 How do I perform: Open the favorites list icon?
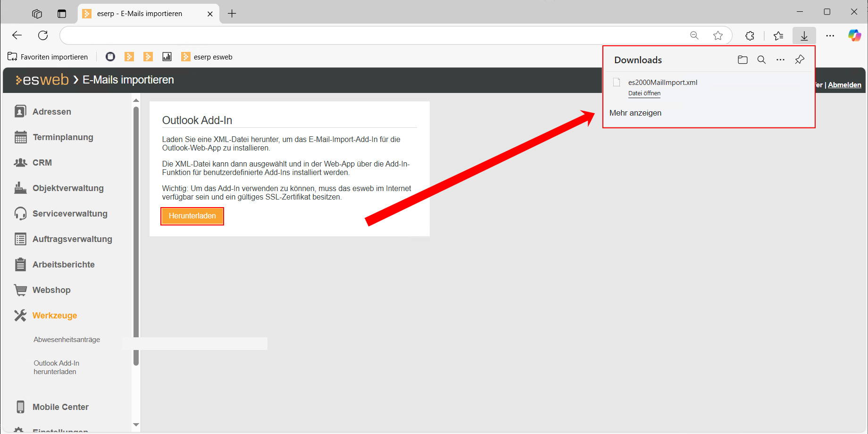[x=778, y=35]
